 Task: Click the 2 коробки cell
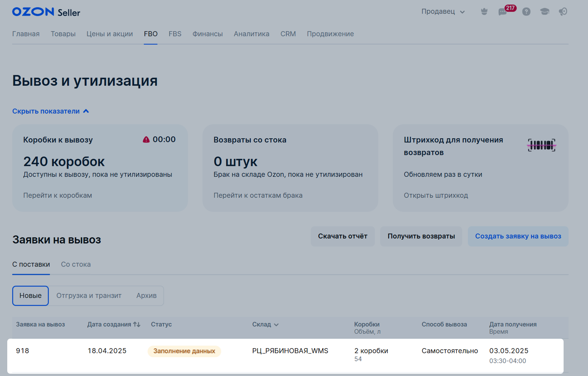point(371,351)
